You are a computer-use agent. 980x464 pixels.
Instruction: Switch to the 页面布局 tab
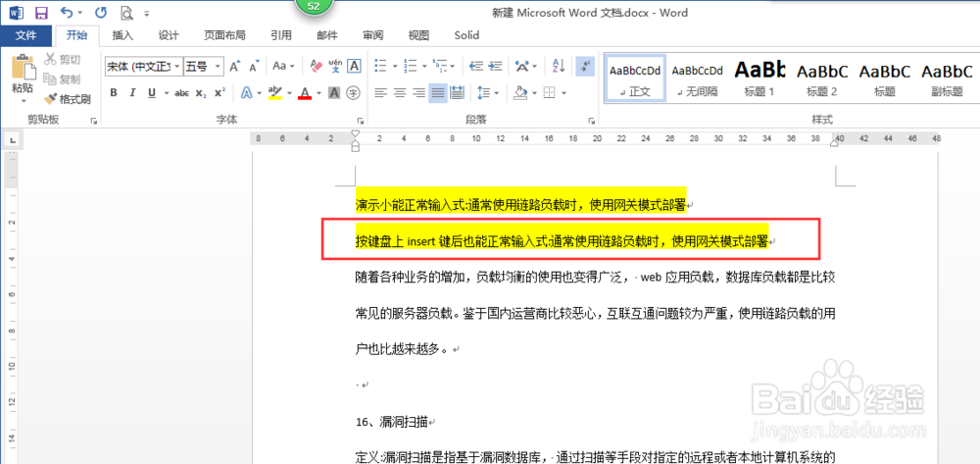tap(224, 35)
